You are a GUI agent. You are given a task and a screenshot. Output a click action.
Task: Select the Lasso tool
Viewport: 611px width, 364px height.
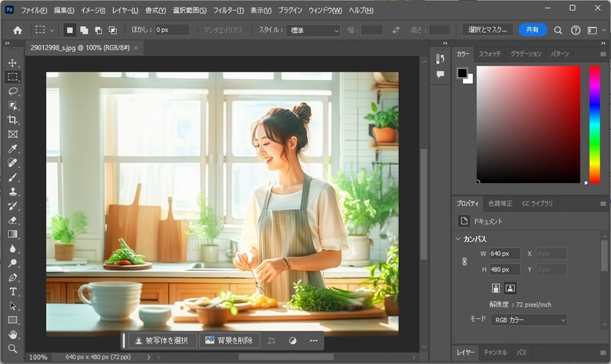click(x=12, y=91)
